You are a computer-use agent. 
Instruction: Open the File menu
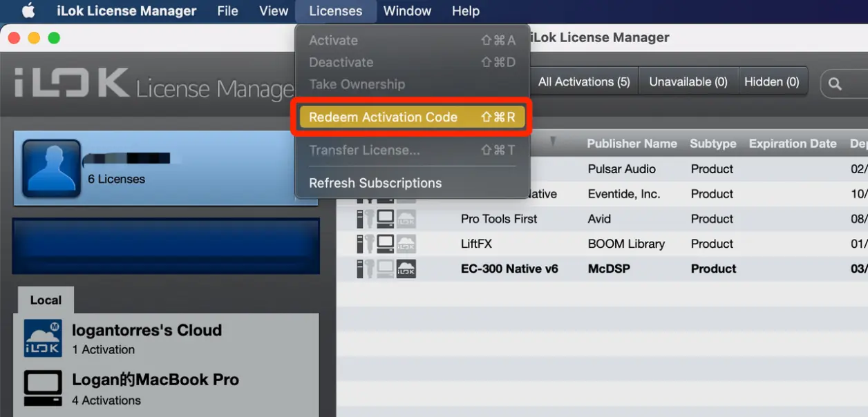click(x=227, y=11)
